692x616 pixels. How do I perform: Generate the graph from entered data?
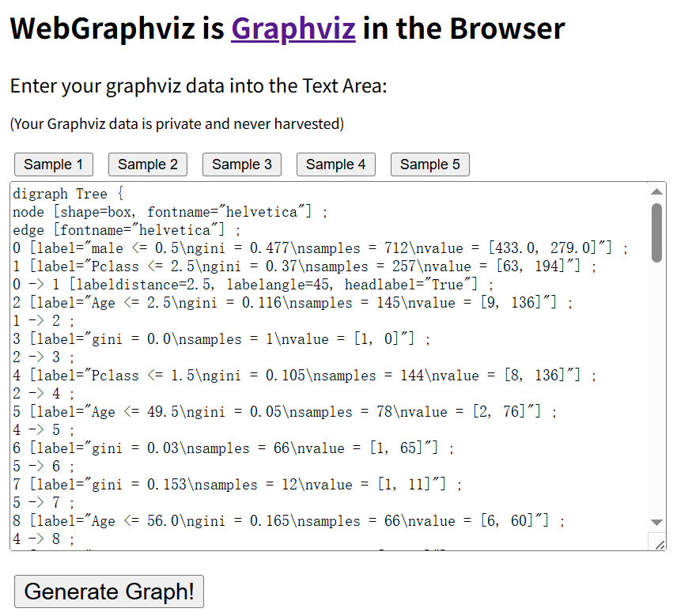pos(109,591)
